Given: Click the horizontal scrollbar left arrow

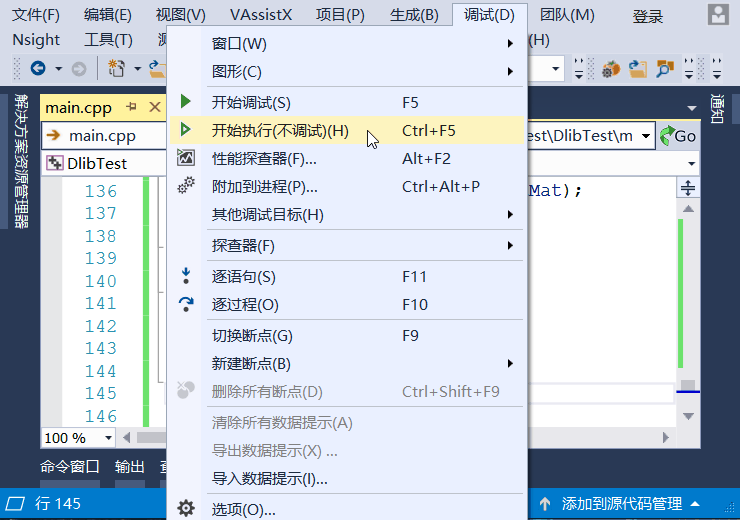Looking at the screenshot, I should pyautogui.click(x=126, y=438).
